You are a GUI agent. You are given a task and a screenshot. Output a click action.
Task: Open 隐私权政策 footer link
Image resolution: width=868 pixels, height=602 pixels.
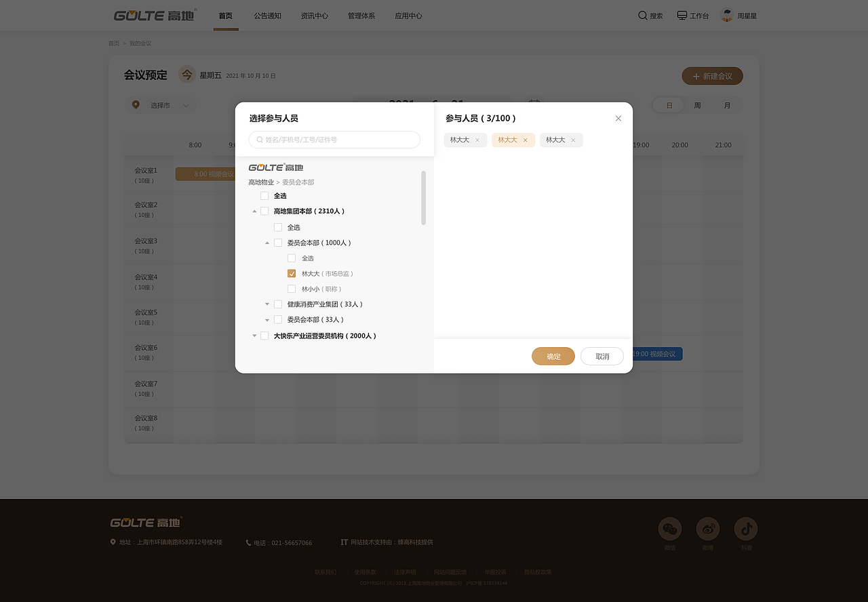538,572
